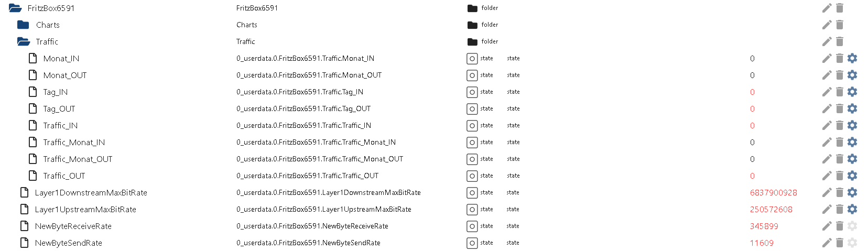Click the Traffic_OUT object ID text
The image size is (868, 251).
307,176
